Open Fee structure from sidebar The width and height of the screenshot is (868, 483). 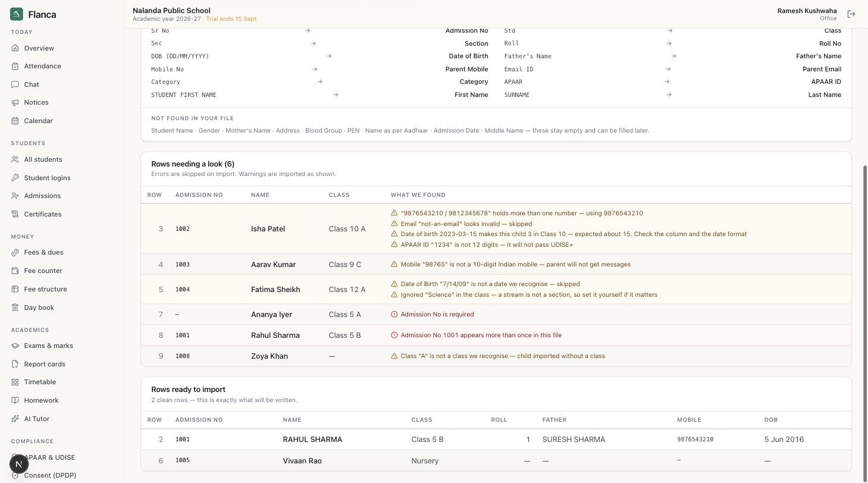coord(46,289)
